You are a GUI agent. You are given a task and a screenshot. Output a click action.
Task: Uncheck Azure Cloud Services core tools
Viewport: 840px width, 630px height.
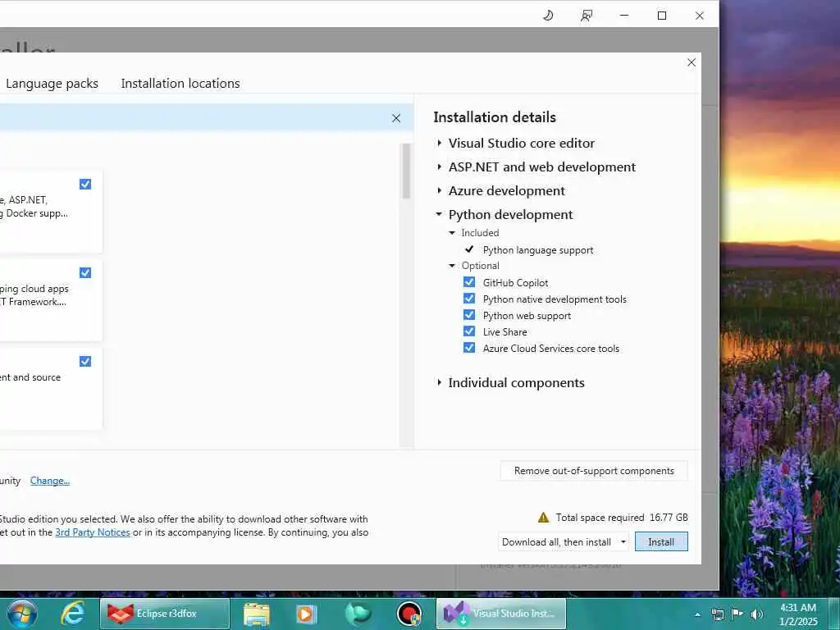coord(469,348)
